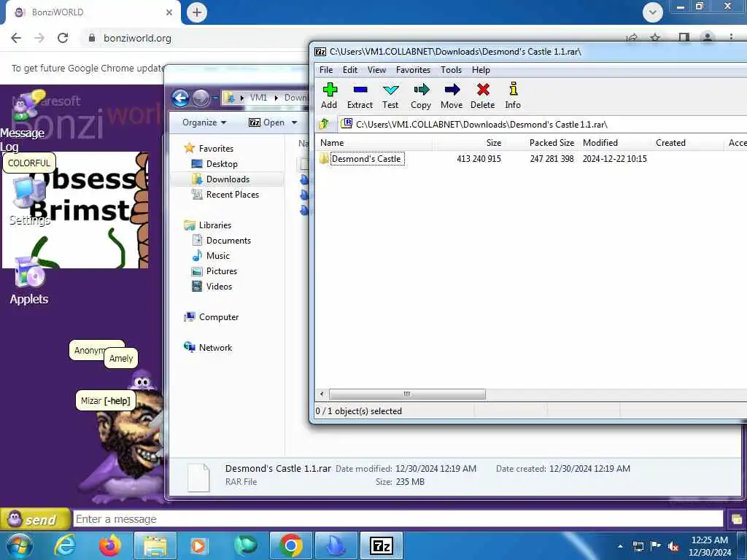Open the 7-Zip Help menu
The width and height of the screenshot is (747, 560).
[x=481, y=70]
